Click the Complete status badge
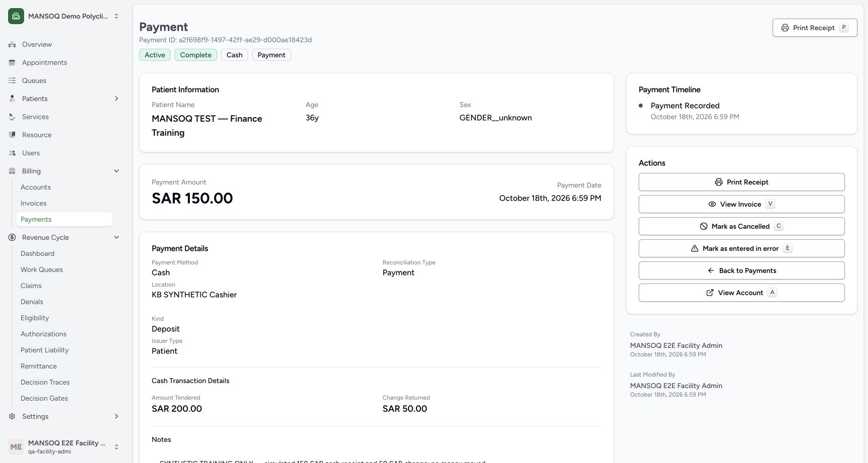This screenshot has width=868, height=463. 196,55
